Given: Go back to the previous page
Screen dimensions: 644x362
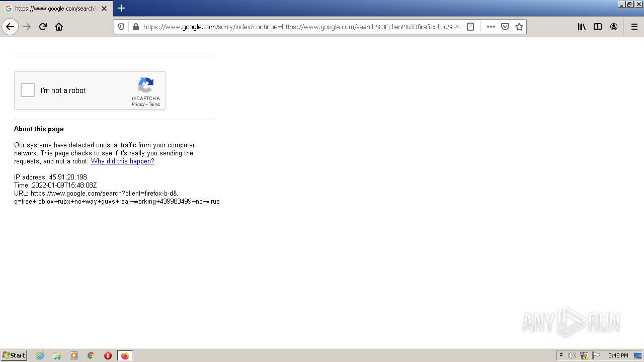Looking at the screenshot, I should (10, 27).
